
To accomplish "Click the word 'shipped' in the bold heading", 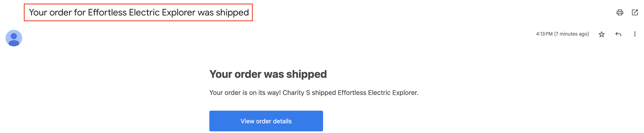I will pos(306,74).
